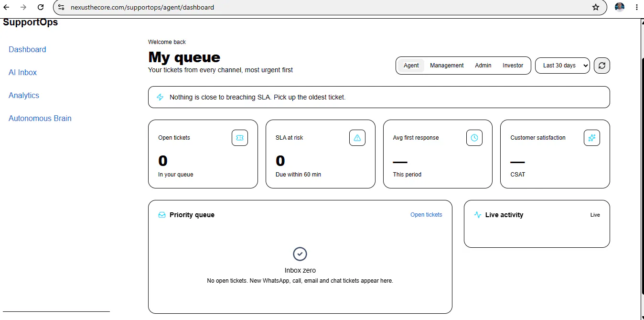The height and width of the screenshot is (320, 644).
Task: Open the browser profile avatar
Action: (620, 7)
